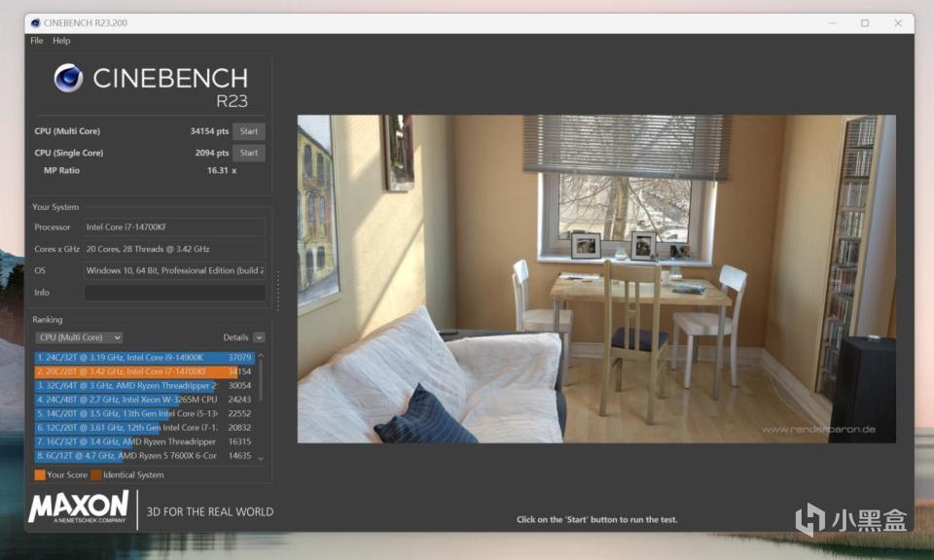Minimize the Cinebench window

pos(832,23)
